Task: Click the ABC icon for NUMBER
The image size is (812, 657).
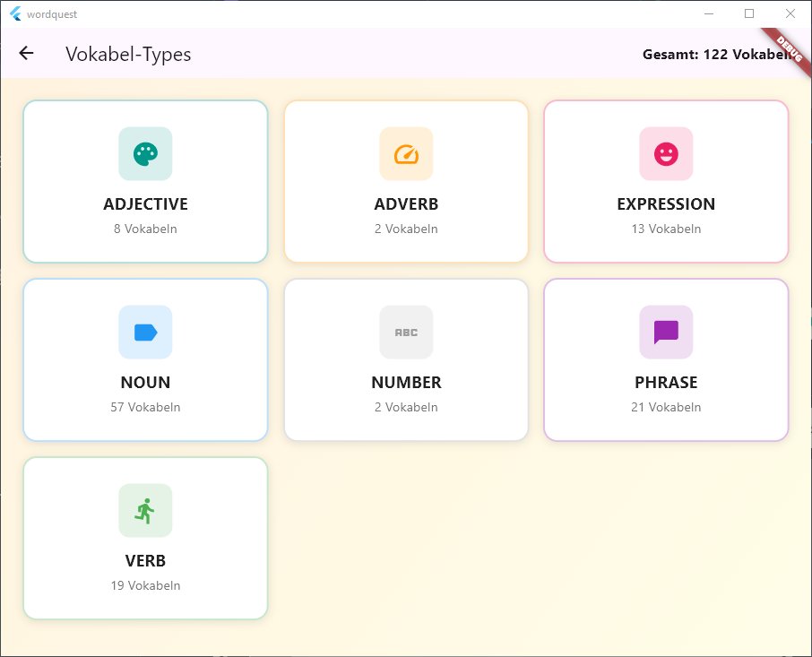Action: (406, 332)
